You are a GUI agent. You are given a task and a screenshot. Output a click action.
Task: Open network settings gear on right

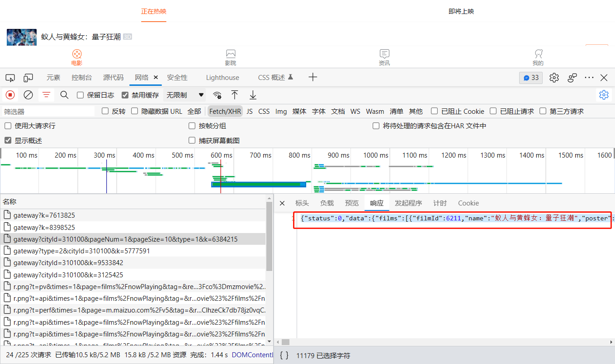pos(604,95)
